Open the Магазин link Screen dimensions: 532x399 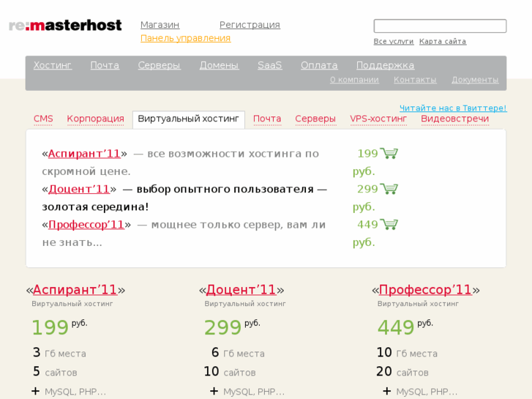click(x=160, y=25)
